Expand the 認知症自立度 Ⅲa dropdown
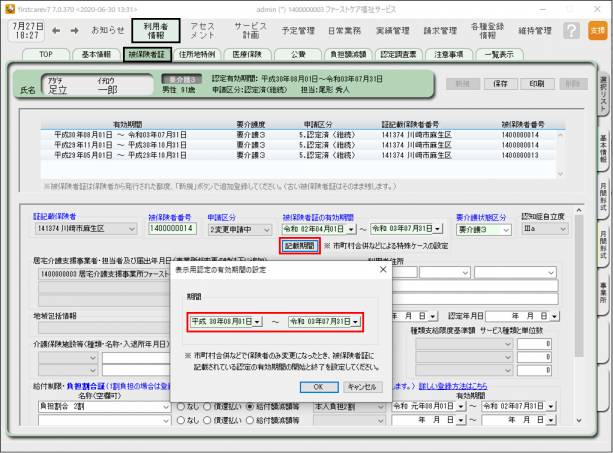The image size is (613, 453). tap(563, 229)
